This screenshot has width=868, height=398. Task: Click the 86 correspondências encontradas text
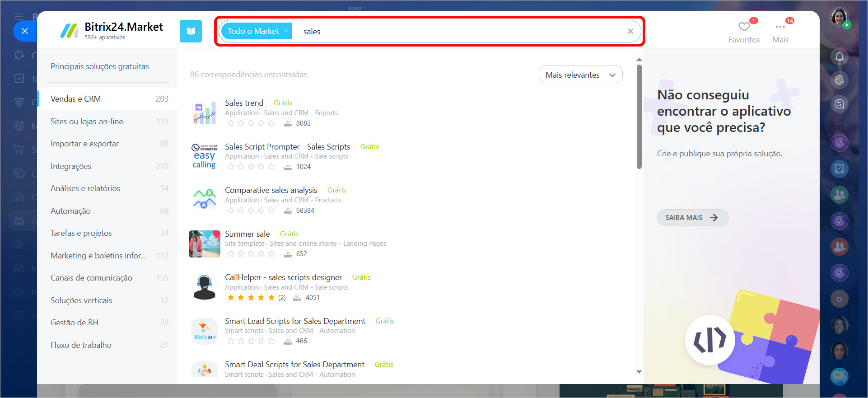pos(248,75)
